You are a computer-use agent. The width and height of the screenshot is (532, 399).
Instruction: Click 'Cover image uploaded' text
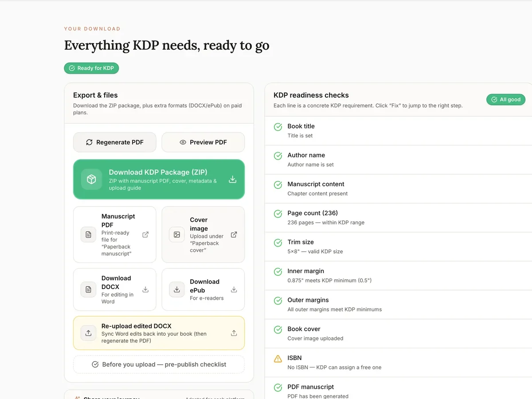point(315,338)
